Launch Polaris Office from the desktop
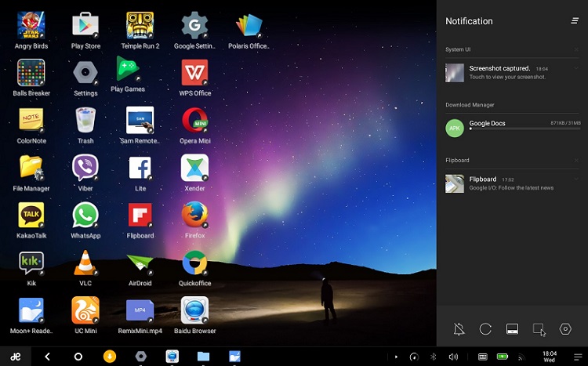This screenshot has height=366, width=588. tap(249, 26)
